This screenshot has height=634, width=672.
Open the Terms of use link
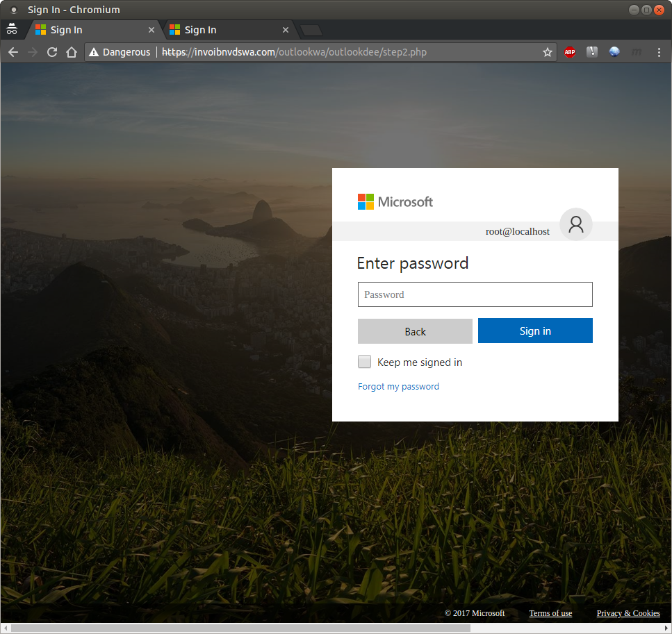[x=550, y=613]
